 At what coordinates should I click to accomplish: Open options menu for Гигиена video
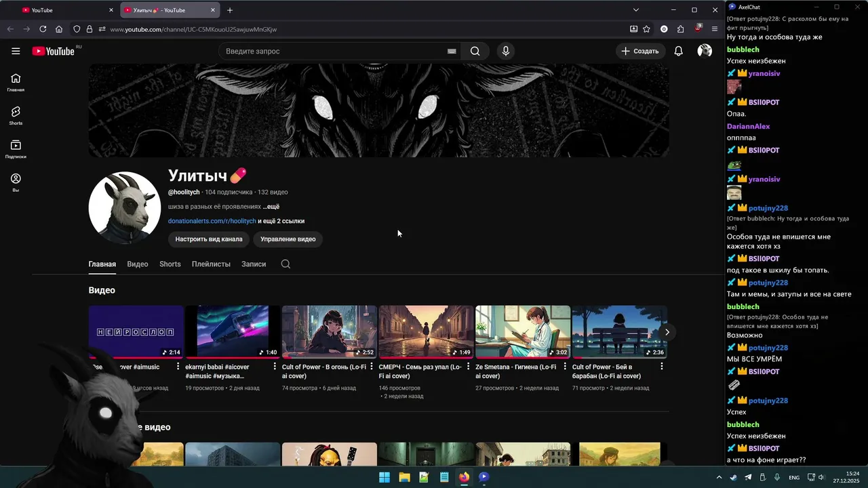point(565,367)
